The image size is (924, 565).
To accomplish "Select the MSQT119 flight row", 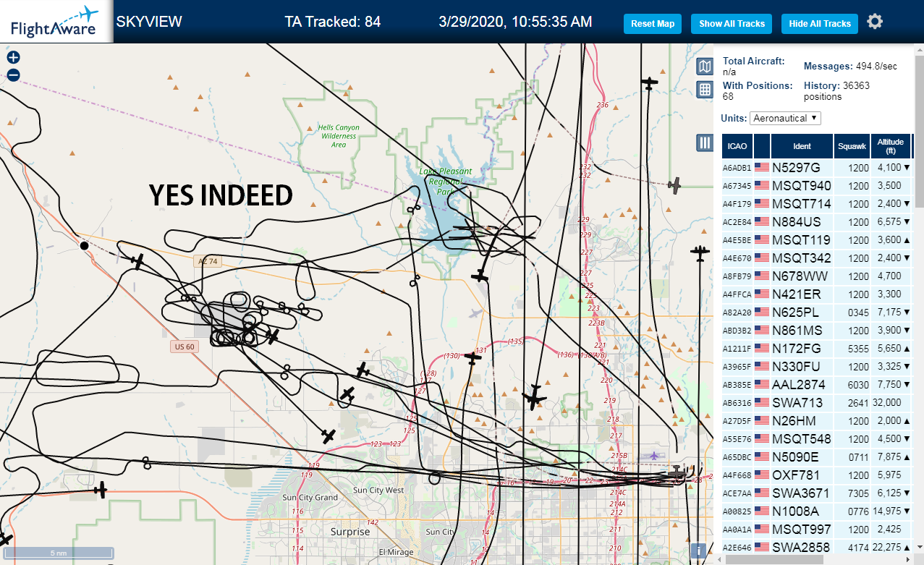I will click(818, 239).
